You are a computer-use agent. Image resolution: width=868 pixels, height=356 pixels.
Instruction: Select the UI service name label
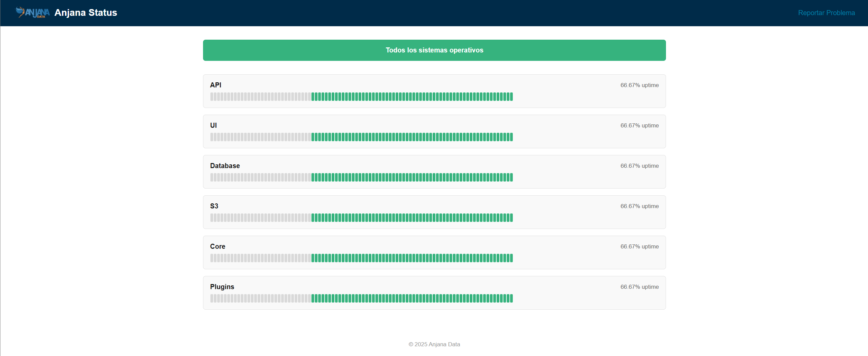point(213,125)
